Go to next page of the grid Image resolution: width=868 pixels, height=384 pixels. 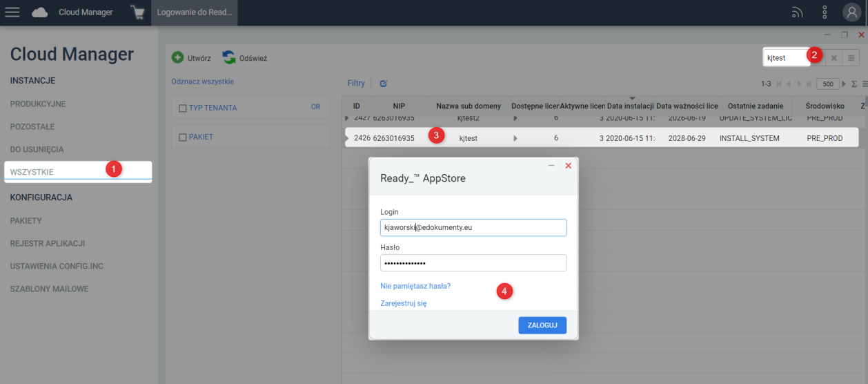[800, 84]
